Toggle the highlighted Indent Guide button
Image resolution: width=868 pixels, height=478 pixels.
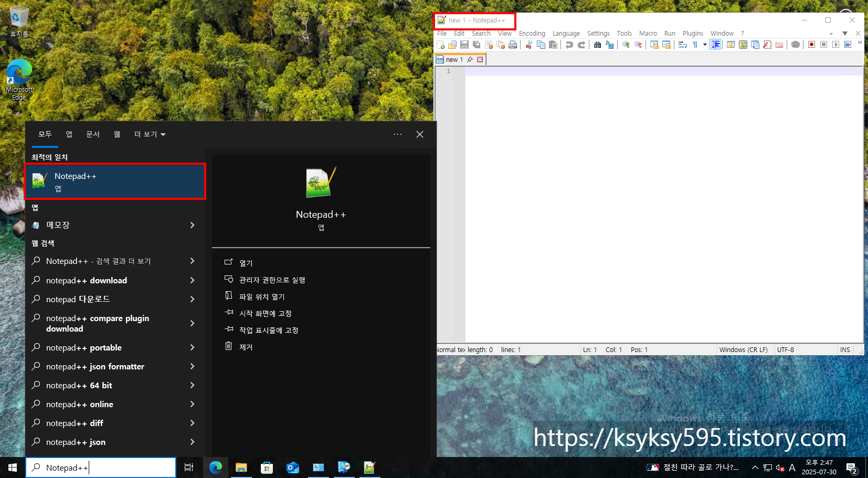click(x=715, y=45)
